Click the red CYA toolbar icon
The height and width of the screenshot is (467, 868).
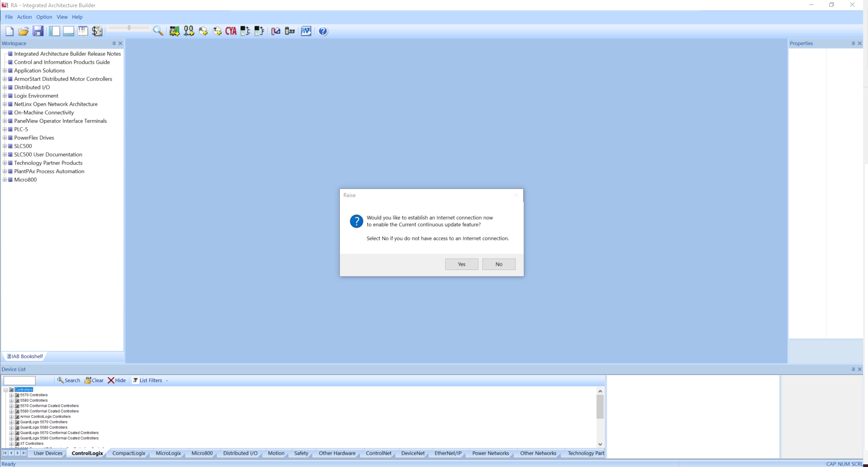point(231,31)
